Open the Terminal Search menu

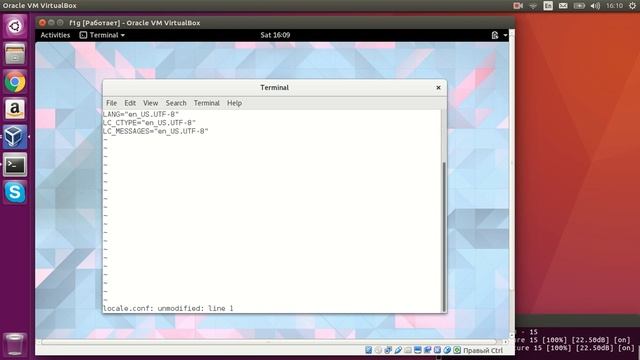tap(176, 103)
